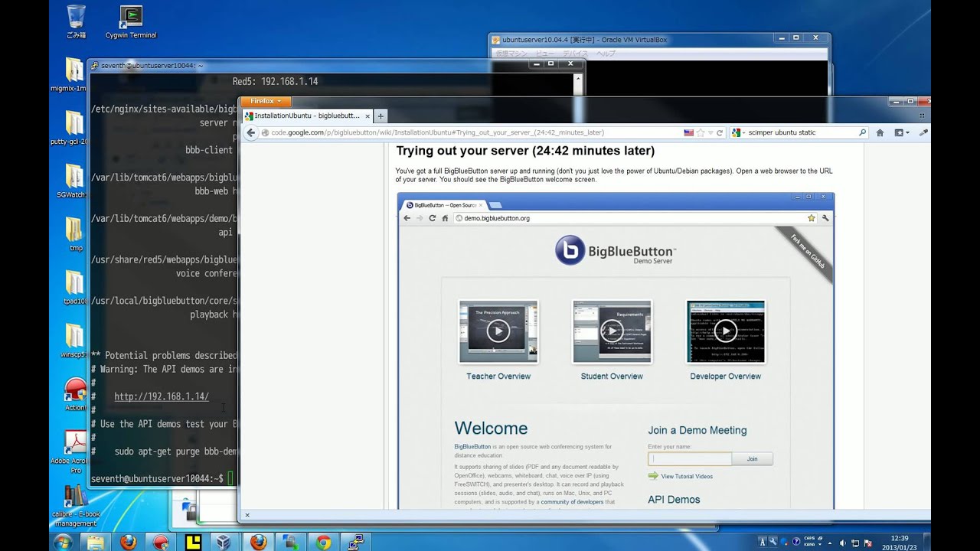The image size is (980, 551).
Task: Close the InstallationUbuntu tab
Action: click(367, 116)
